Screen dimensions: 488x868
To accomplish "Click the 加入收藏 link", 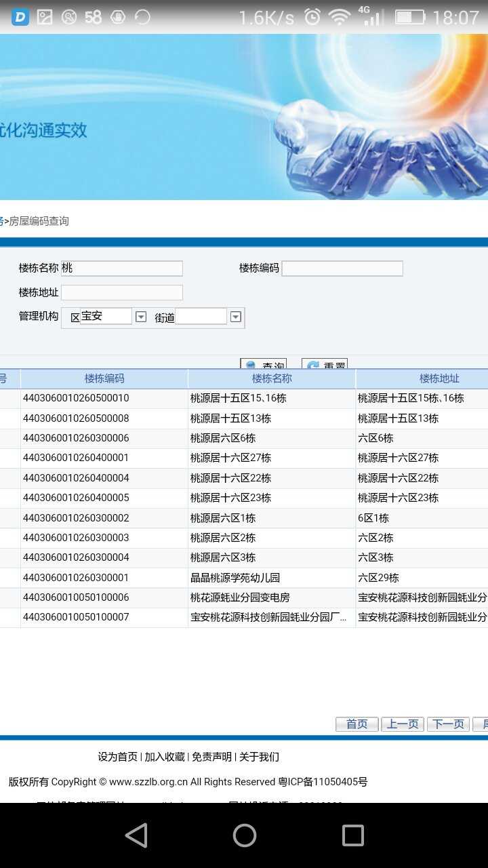I will (x=165, y=757).
